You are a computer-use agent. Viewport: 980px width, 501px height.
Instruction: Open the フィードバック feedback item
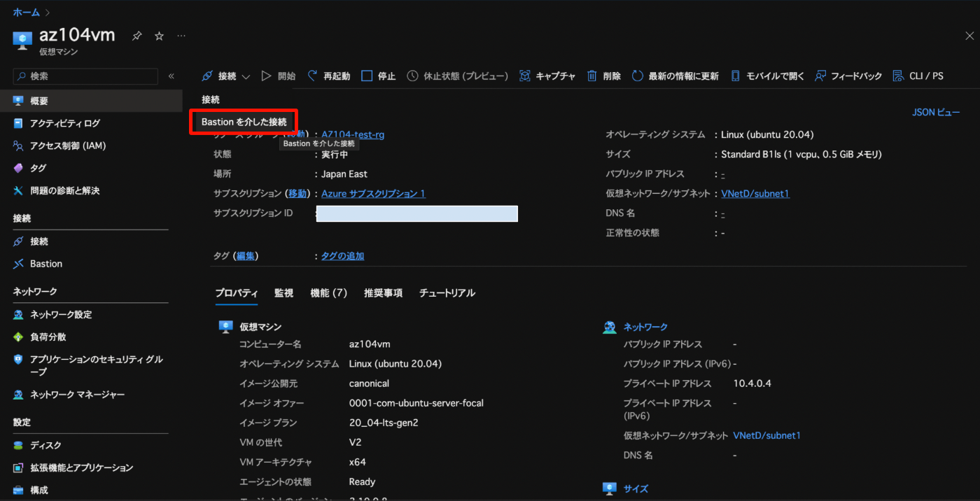coord(848,76)
